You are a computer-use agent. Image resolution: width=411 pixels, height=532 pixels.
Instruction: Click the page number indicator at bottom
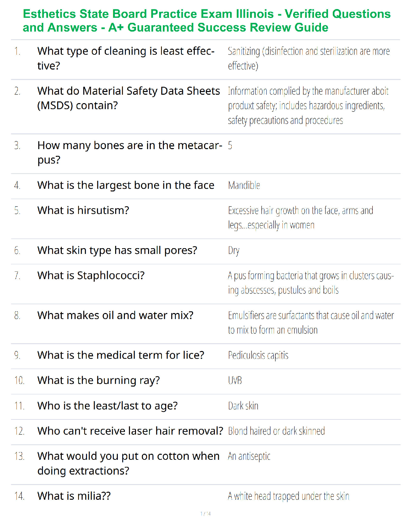[205, 514]
